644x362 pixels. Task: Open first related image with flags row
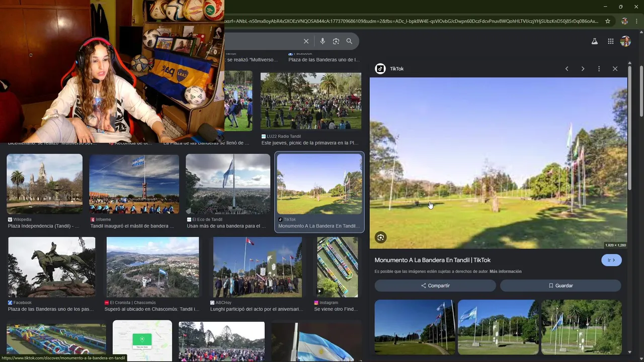click(x=415, y=327)
